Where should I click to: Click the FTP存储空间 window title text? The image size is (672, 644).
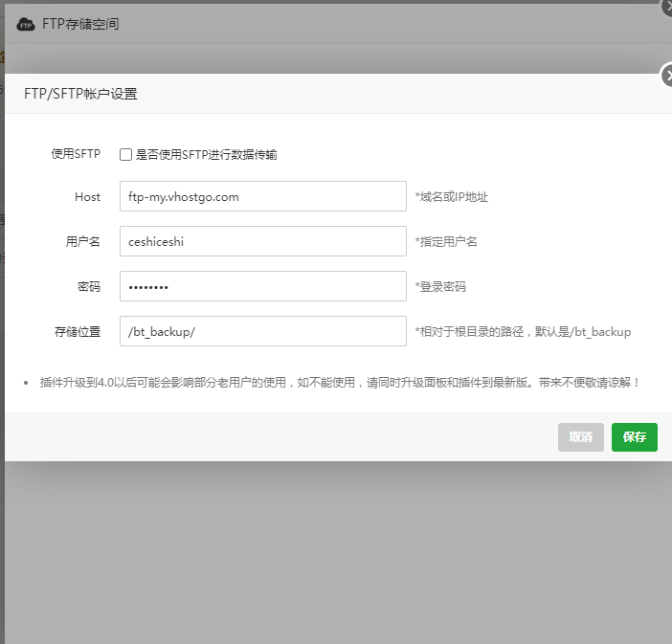80,24
